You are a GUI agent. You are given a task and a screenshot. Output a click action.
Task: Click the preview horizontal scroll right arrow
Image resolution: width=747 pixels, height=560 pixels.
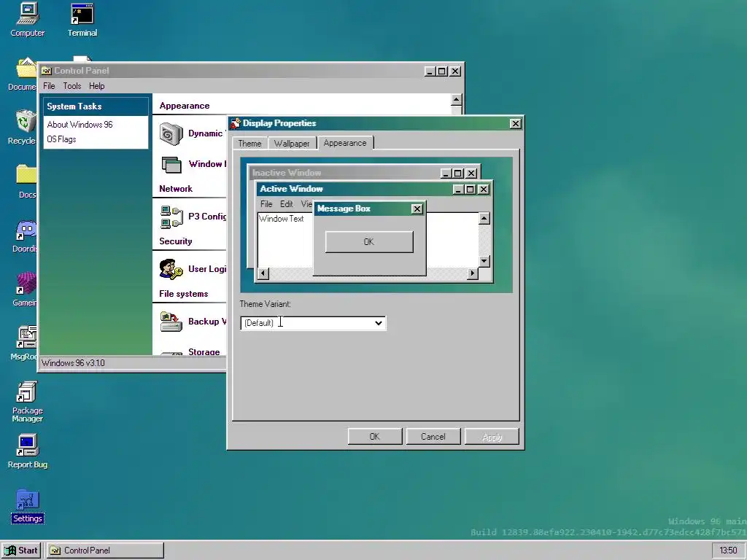[x=472, y=273]
